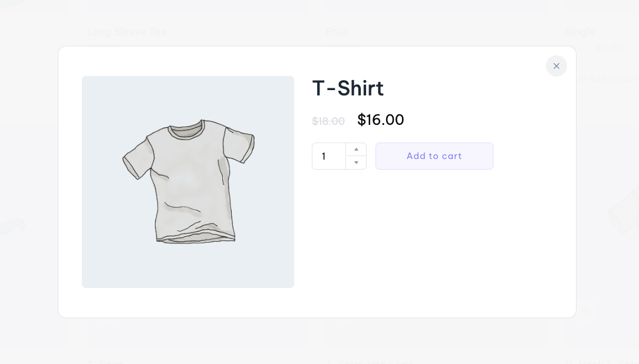The height and width of the screenshot is (364, 639).
Task: Click Singlet's $2.00 price label
Action: [x=610, y=48]
